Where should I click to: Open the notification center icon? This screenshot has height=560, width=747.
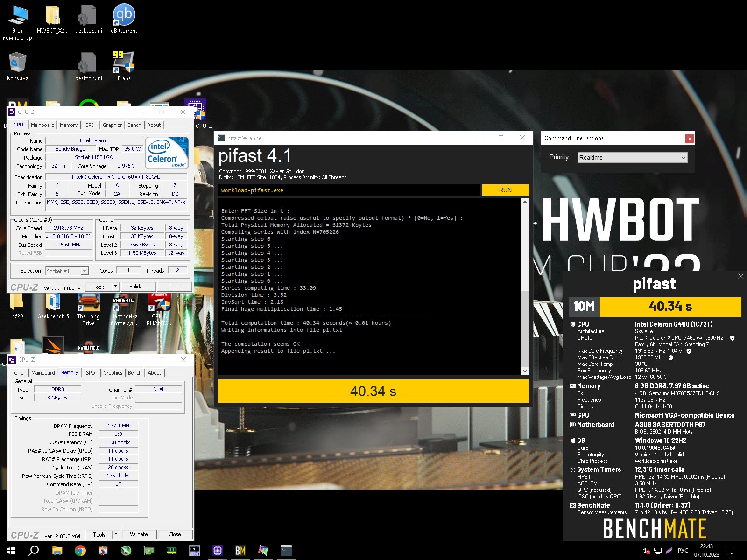732,551
